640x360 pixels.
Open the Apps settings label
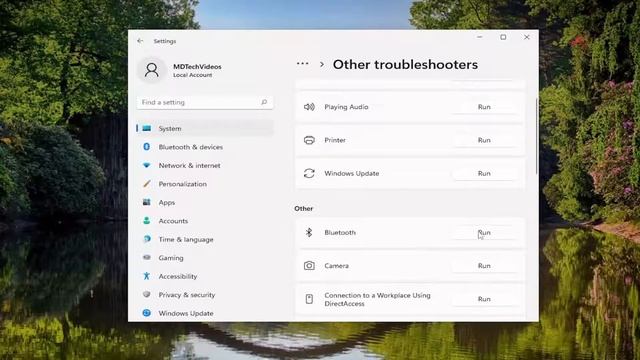tap(167, 202)
